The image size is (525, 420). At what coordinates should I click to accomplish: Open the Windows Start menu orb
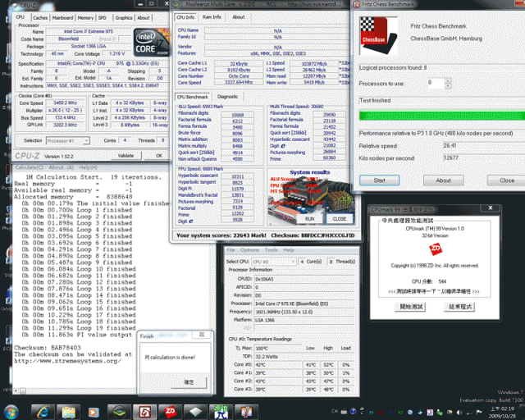10,410
